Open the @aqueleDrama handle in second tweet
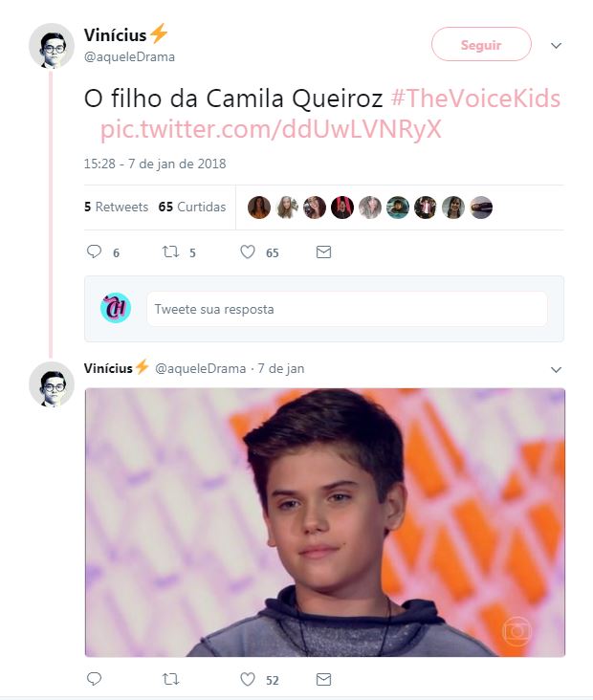 point(200,369)
